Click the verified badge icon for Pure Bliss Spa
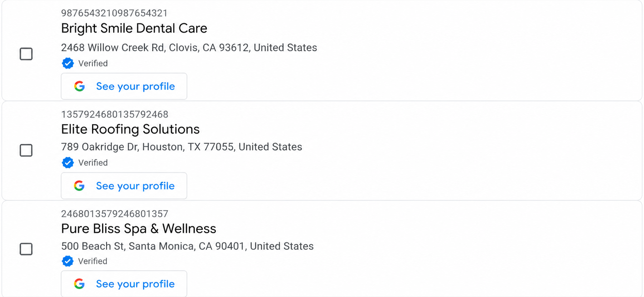Image resolution: width=644 pixels, height=297 pixels. tap(68, 261)
